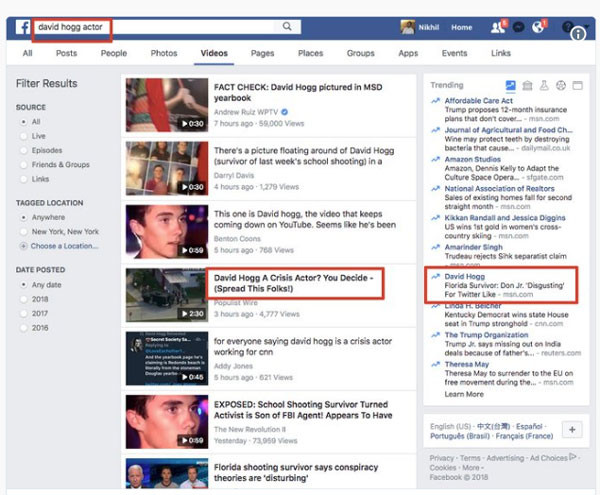Open the Groups tab
This screenshot has height=495, width=600.
tap(360, 53)
